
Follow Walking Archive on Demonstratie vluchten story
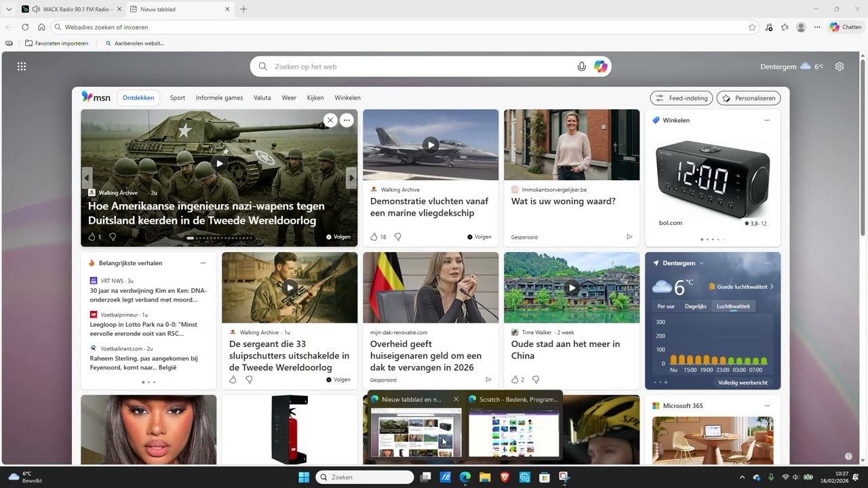(479, 237)
